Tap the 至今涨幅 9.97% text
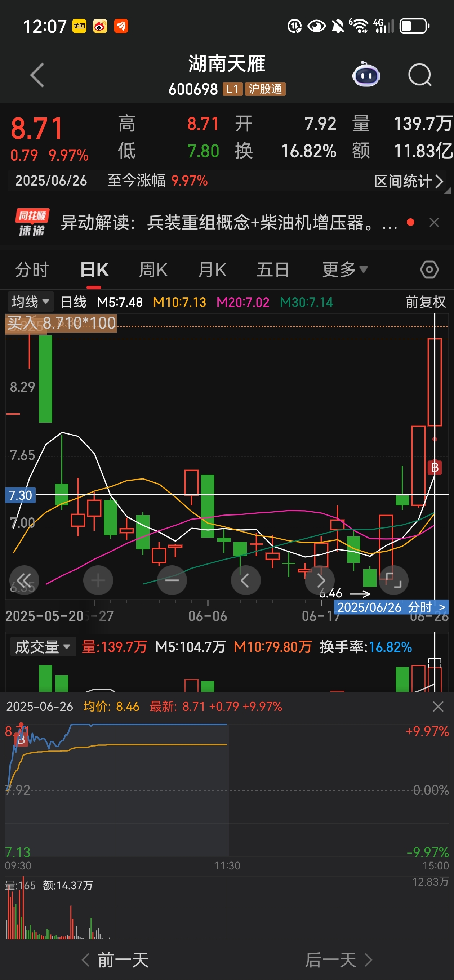 coord(157,181)
